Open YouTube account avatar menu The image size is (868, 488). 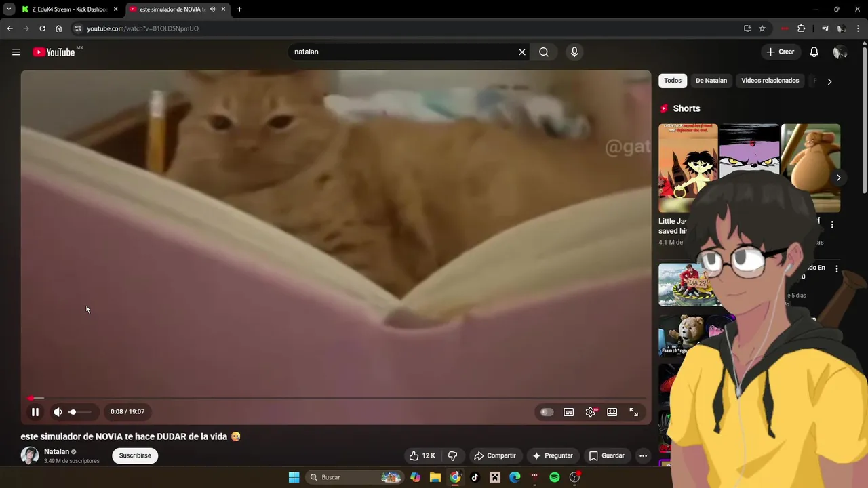pyautogui.click(x=840, y=52)
